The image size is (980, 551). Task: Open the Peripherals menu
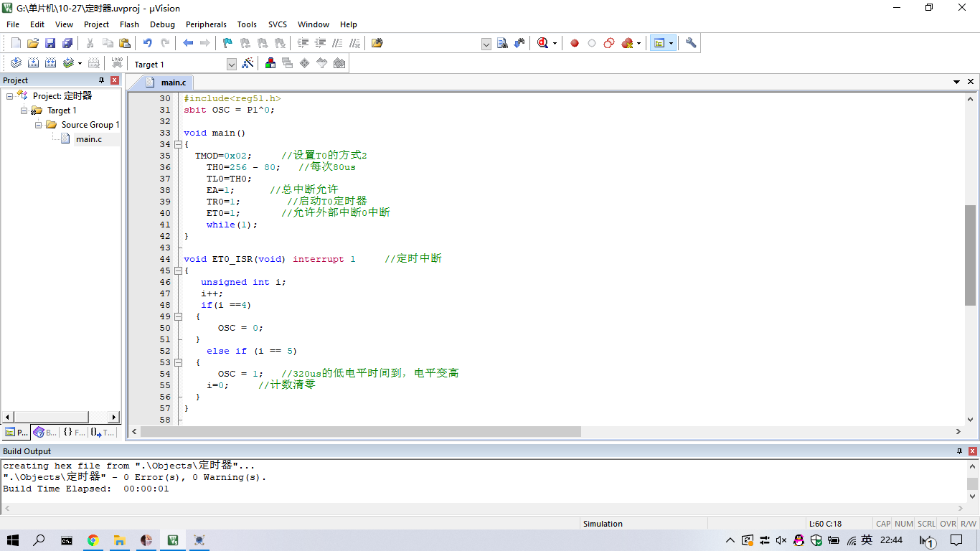pos(206,24)
